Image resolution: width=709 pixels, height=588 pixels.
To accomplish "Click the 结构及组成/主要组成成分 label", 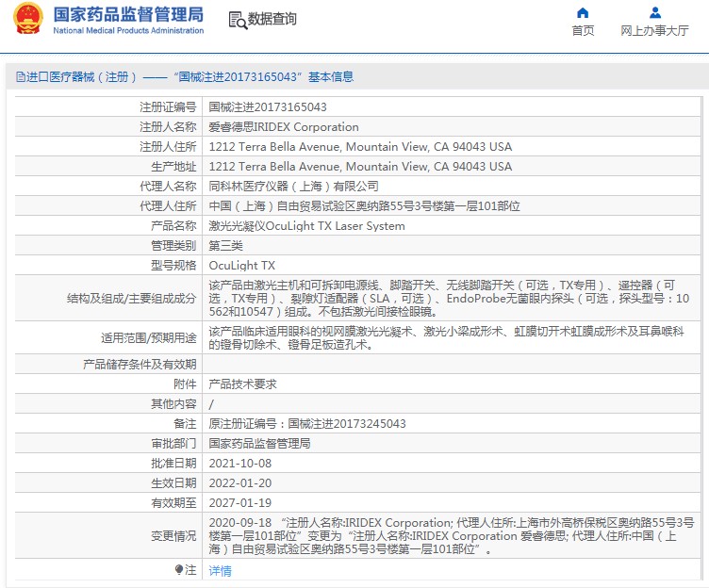I will pos(132,299).
